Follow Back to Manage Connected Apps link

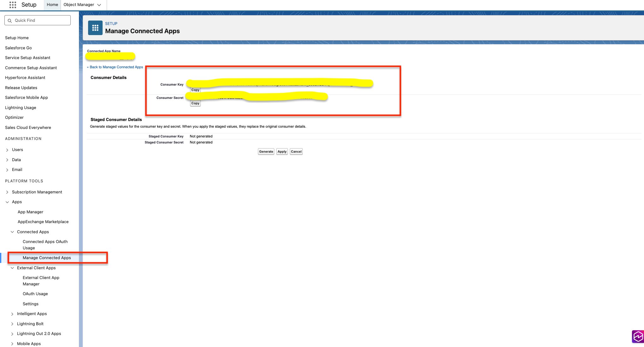pyautogui.click(x=116, y=67)
